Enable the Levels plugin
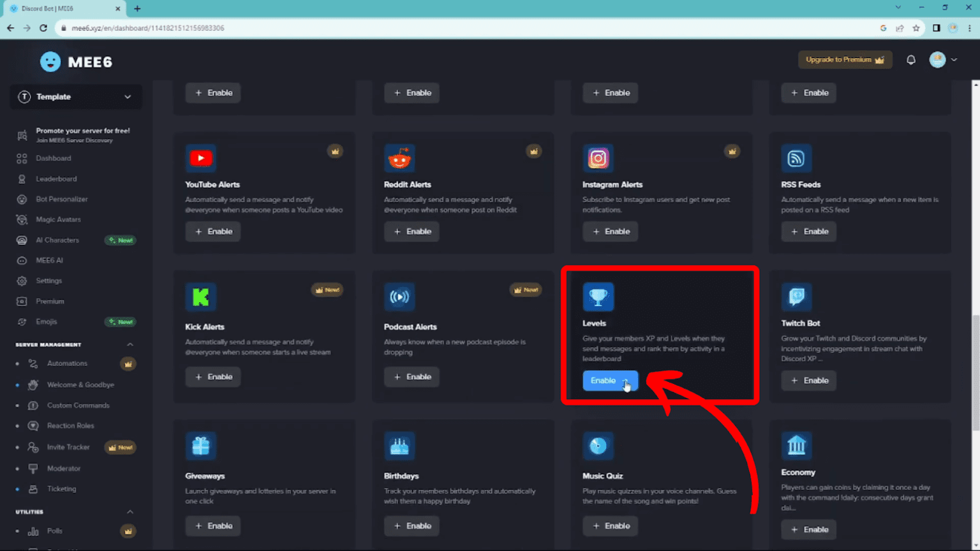The image size is (980, 551). 609,380
